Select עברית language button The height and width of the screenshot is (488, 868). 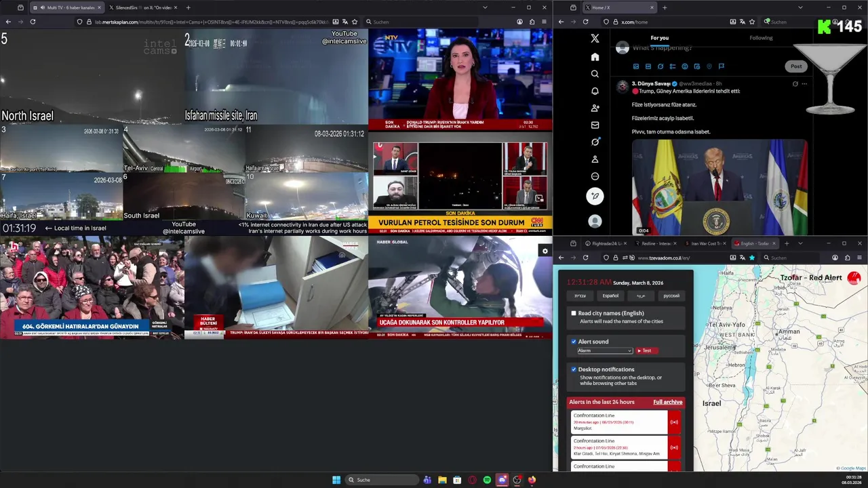580,296
